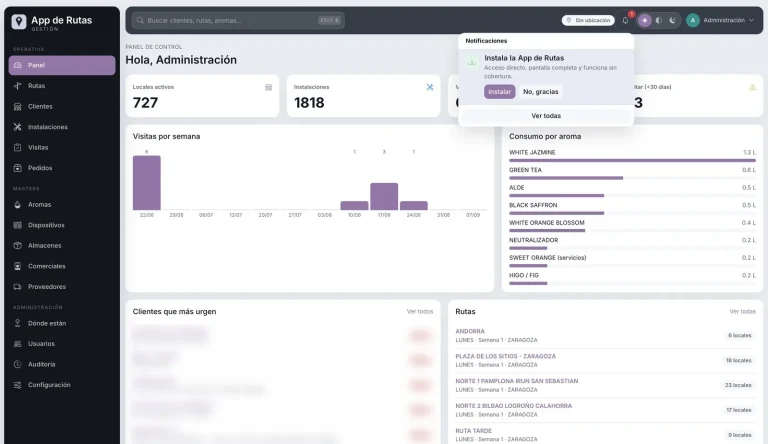Viewport: 768px width, 444px height.
Task: Switch to auto contrast theme toggle
Action: pyautogui.click(x=659, y=21)
